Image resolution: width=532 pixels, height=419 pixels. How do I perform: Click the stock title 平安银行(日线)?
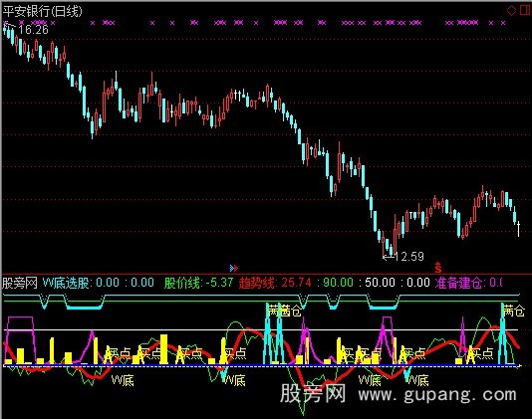pyautogui.click(x=43, y=11)
